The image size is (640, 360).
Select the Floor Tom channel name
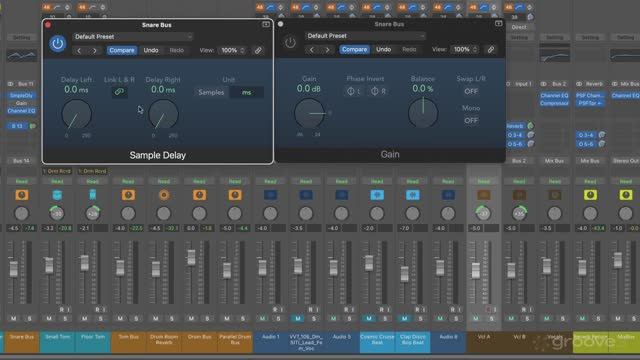93,337
